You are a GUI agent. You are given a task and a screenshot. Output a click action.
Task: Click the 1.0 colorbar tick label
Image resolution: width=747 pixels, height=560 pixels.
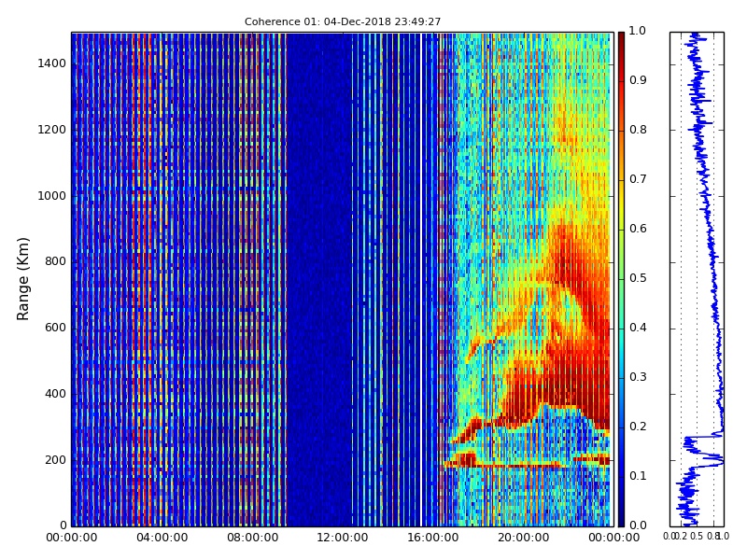pyautogui.click(x=638, y=31)
